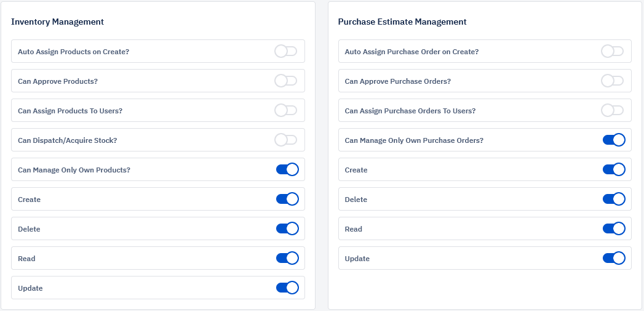The height and width of the screenshot is (311, 644).
Task: Enable Can Assign Products To Users toggle
Action: pos(286,111)
